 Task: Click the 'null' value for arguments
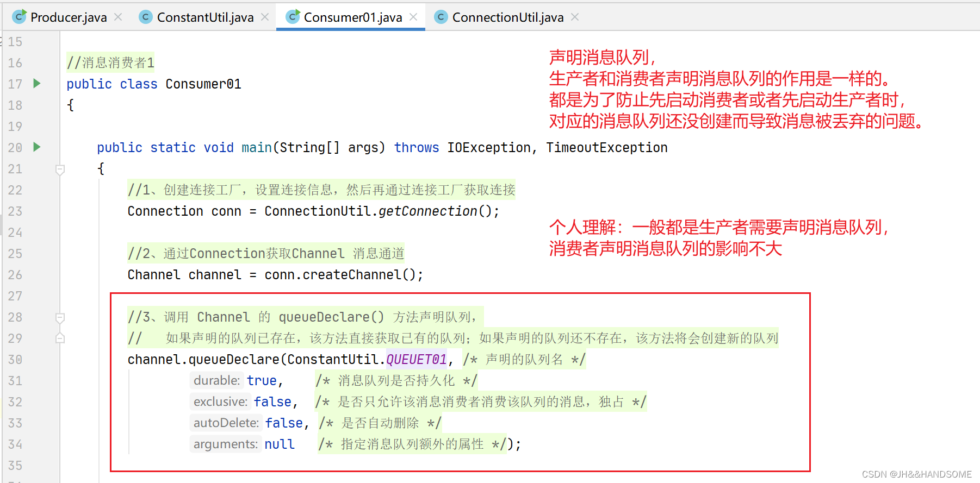tap(280, 444)
